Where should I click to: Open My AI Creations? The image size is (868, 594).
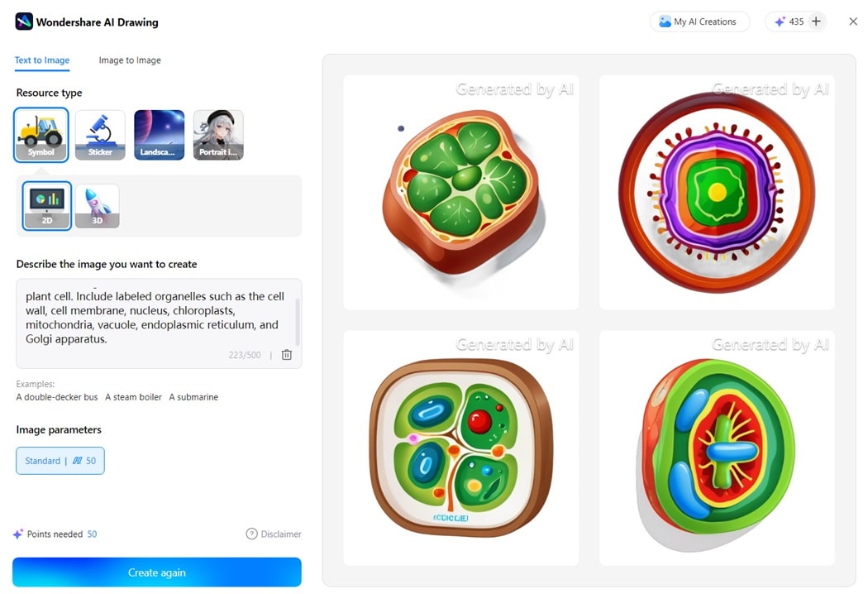(x=699, y=22)
